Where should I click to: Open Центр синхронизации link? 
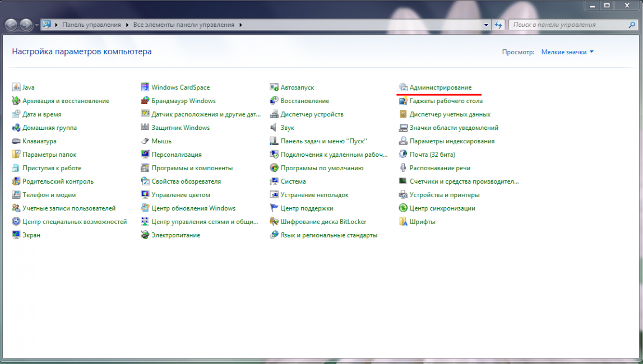click(x=442, y=208)
